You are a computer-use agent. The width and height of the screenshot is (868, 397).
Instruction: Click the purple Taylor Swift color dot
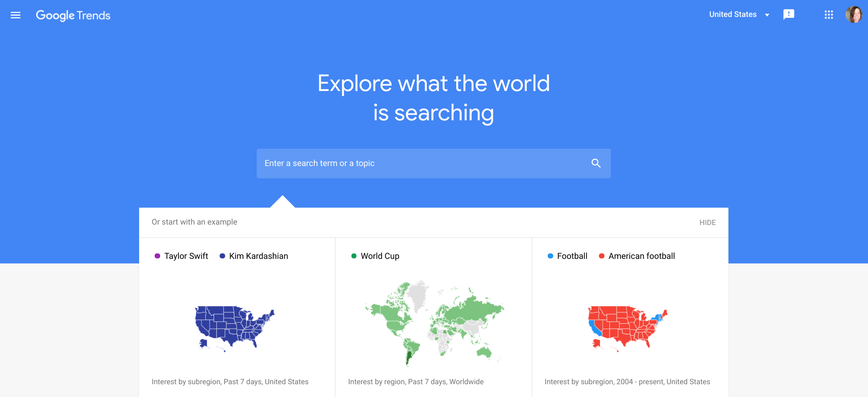(x=157, y=256)
